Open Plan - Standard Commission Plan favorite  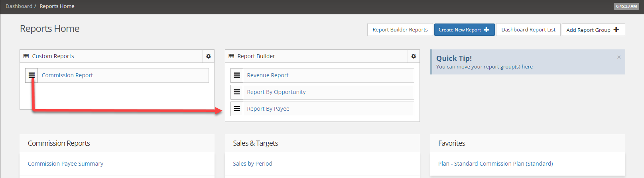point(495,164)
